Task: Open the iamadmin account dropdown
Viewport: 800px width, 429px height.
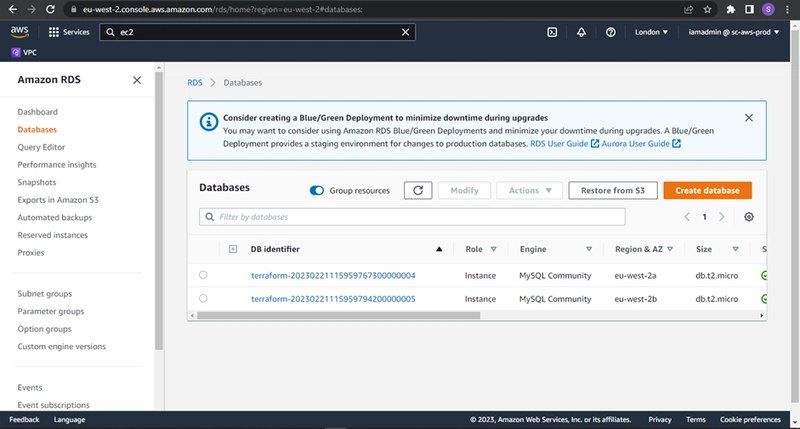Action: tap(734, 32)
